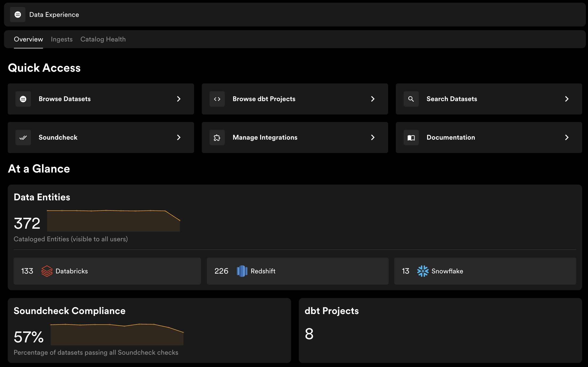The image size is (588, 367).
Task: Click the dbt Projects card heading
Action: (332, 311)
